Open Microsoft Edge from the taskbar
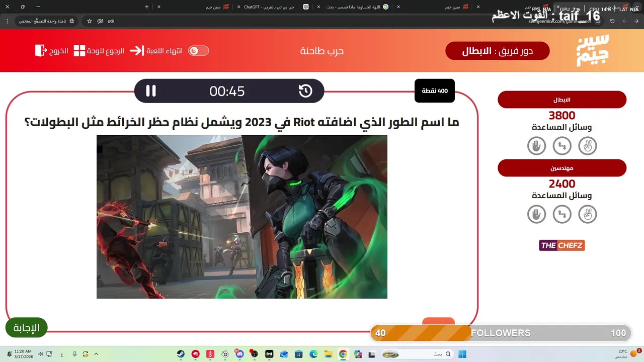Screen dimensions: 644x362 pos(313,354)
